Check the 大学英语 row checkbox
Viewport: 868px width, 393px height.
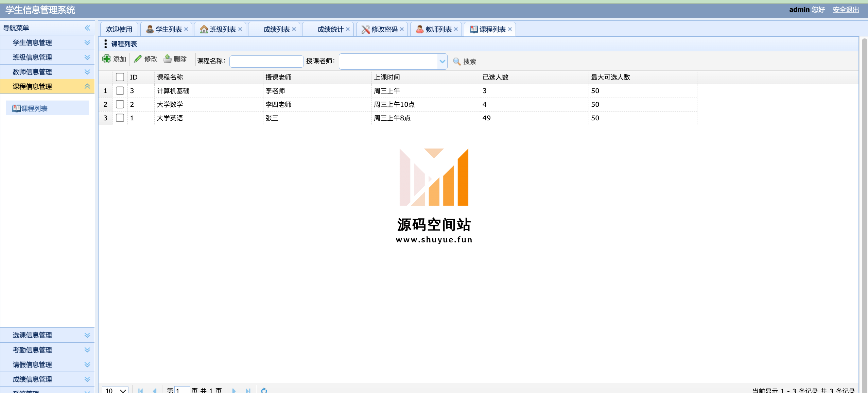point(120,118)
